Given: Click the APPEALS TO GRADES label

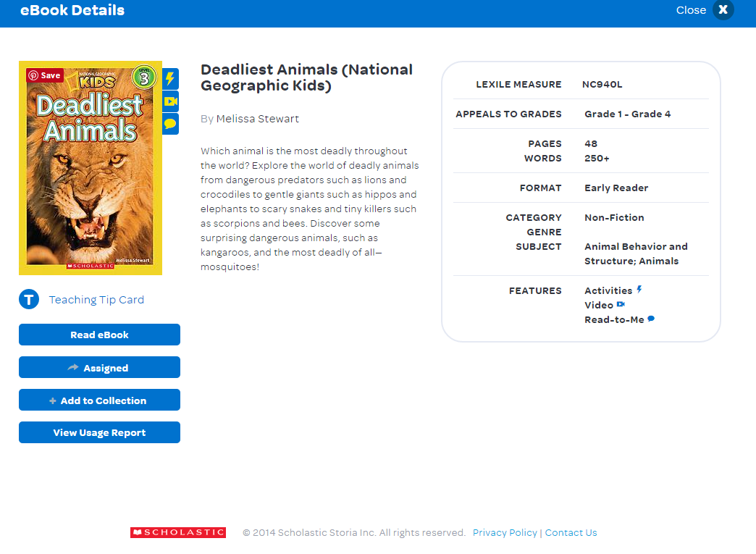Looking at the screenshot, I should click(x=508, y=114).
